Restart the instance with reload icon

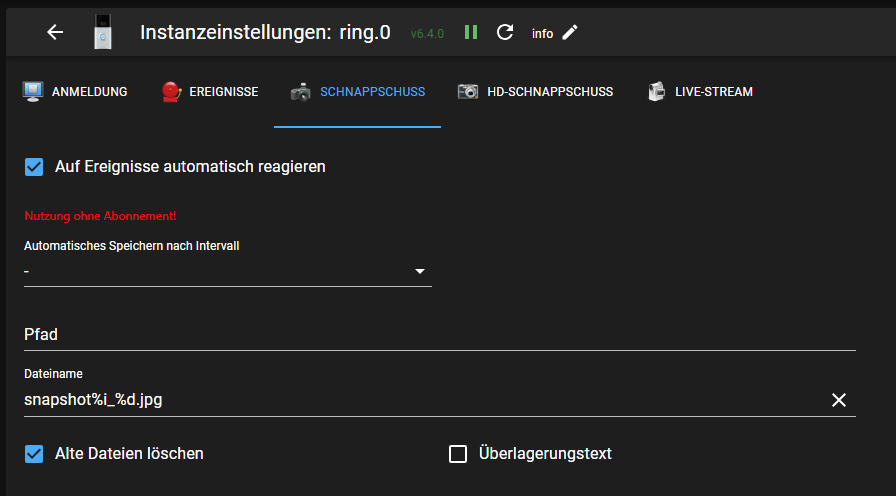pos(505,32)
